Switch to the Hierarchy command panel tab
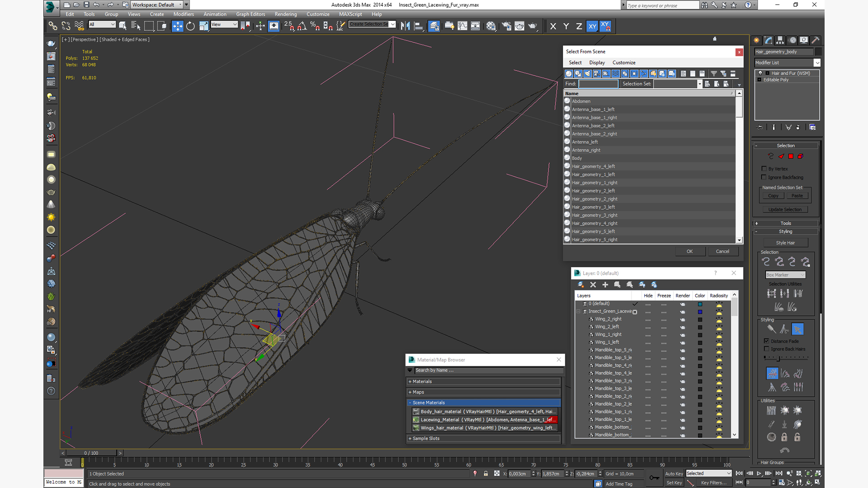This screenshot has width=868, height=488. click(780, 40)
